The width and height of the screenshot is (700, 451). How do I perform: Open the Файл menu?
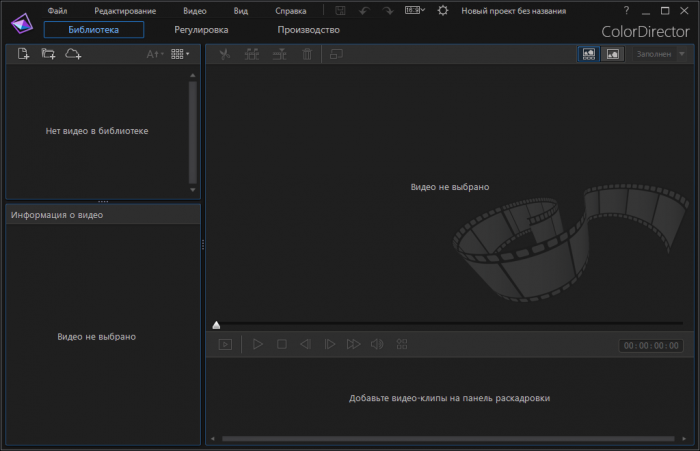coord(57,10)
